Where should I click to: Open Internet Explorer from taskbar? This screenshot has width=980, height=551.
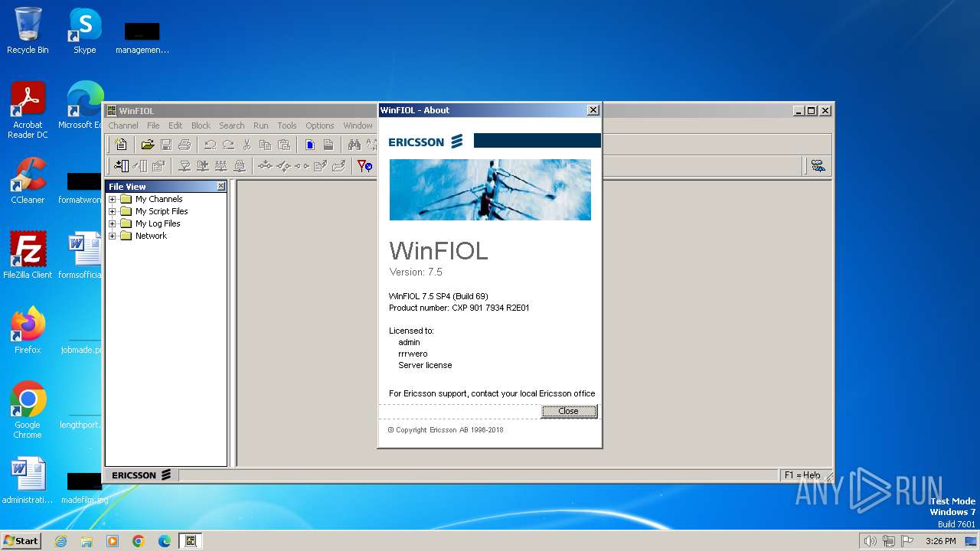(61, 541)
